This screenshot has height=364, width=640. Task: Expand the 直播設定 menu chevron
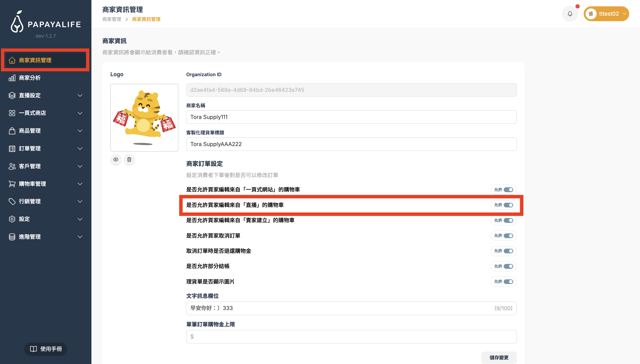tap(80, 95)
